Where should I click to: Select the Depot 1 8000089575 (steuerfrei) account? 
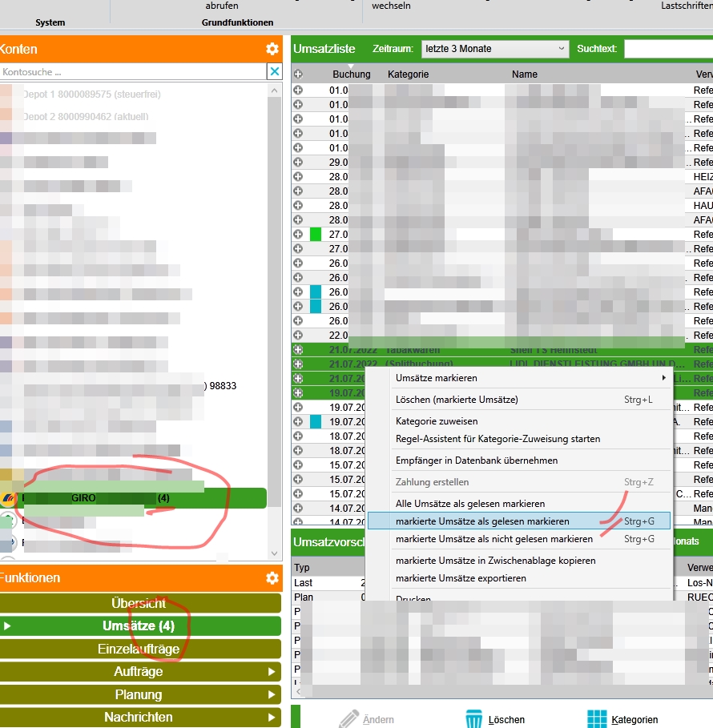92,95
